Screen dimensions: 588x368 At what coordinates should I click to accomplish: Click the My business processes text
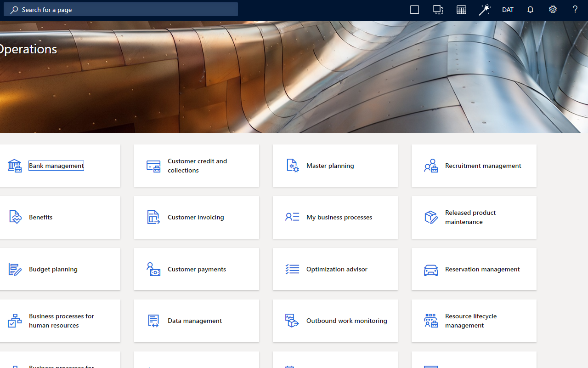339,217
